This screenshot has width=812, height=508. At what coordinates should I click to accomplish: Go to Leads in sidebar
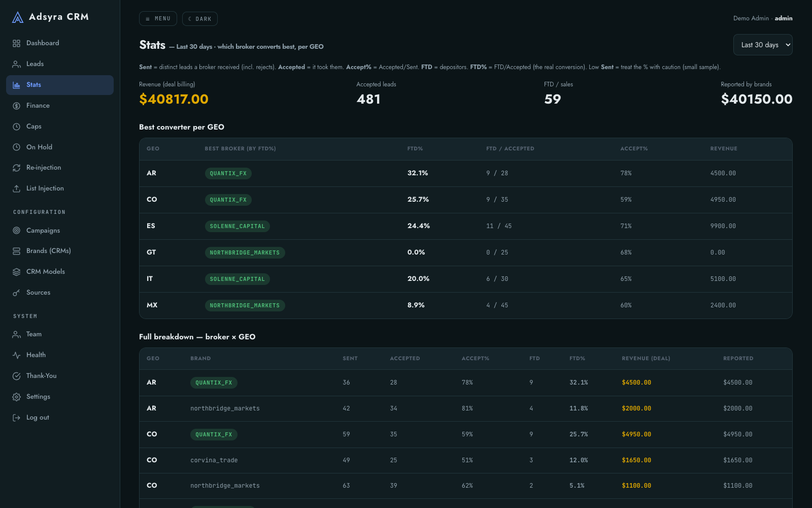click(x=60, y=64)
